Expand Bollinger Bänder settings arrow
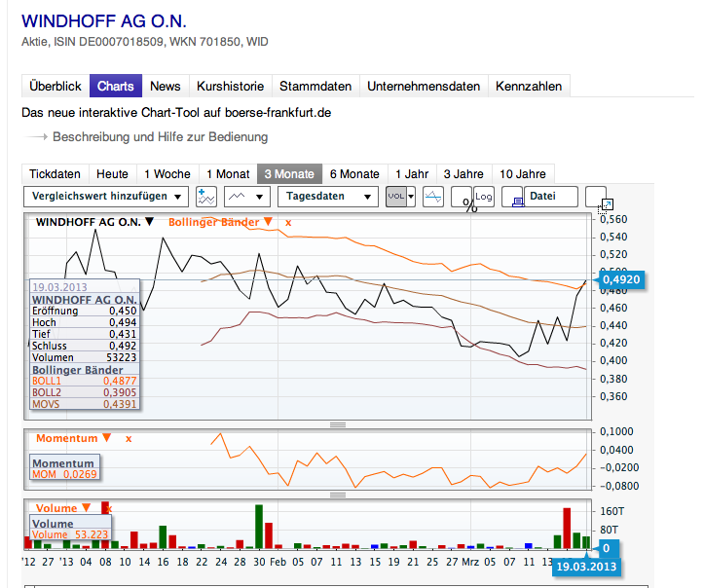The image size is (704, 588). [x=268, y=221]
